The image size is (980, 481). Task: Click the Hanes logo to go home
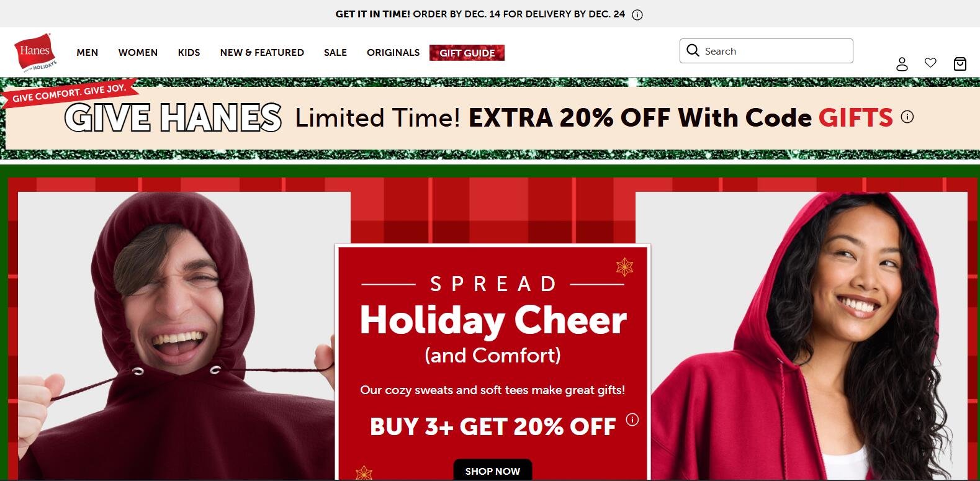coord(35,53)
